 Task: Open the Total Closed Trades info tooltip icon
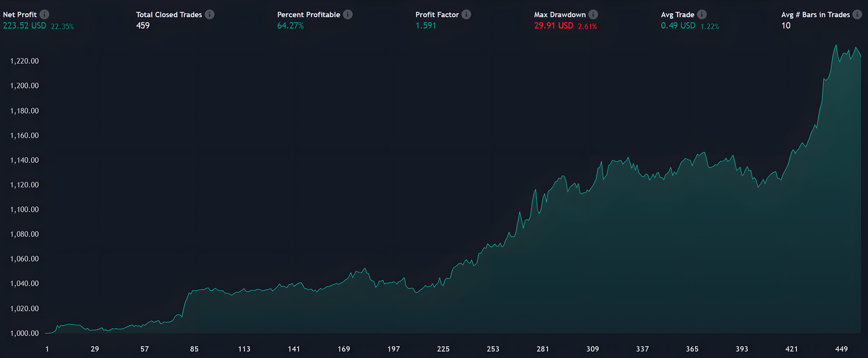click(210, 15)
